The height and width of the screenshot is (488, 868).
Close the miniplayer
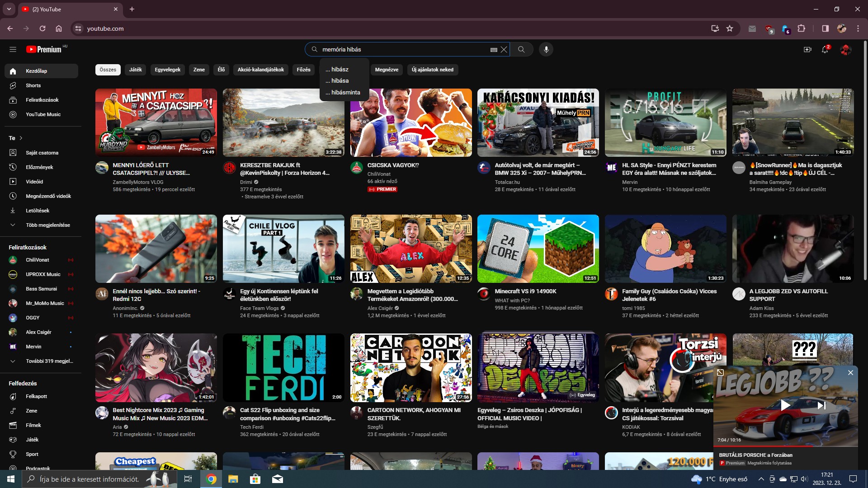850,372
